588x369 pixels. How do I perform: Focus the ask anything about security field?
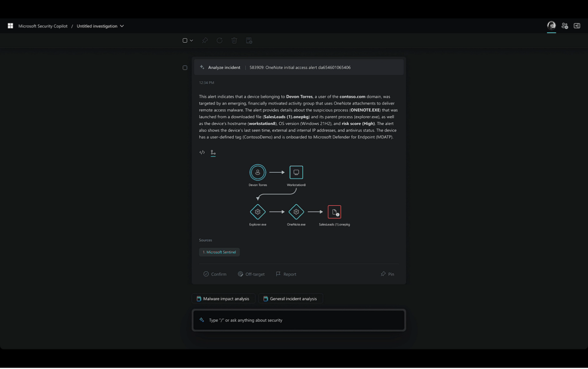[299, 320]
